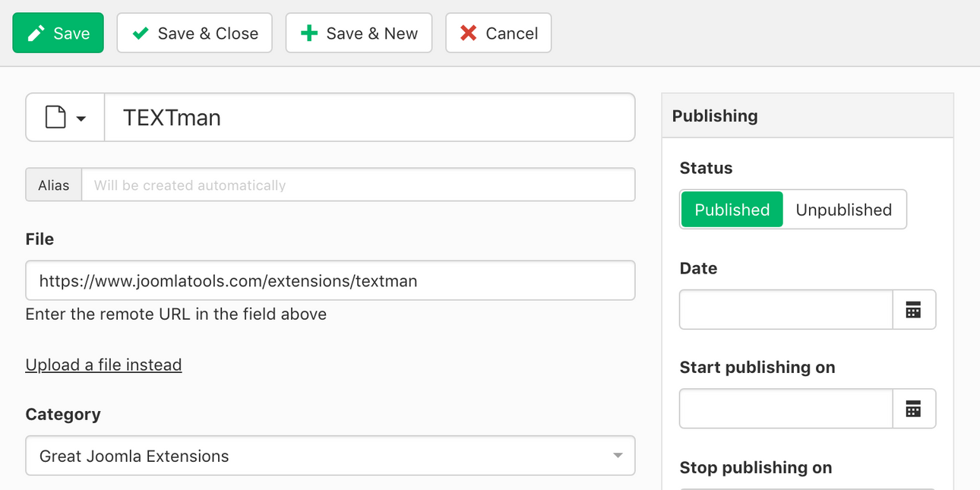Set status to Unpublished
This screenshot has width=980, height=490.
pyautogui.click(x=843, y=210)
